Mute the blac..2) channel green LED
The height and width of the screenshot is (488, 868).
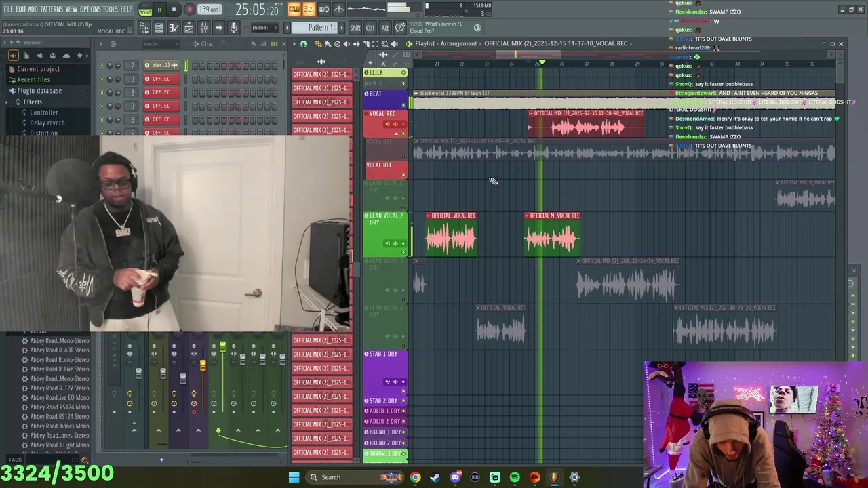[x=102, y=66]
